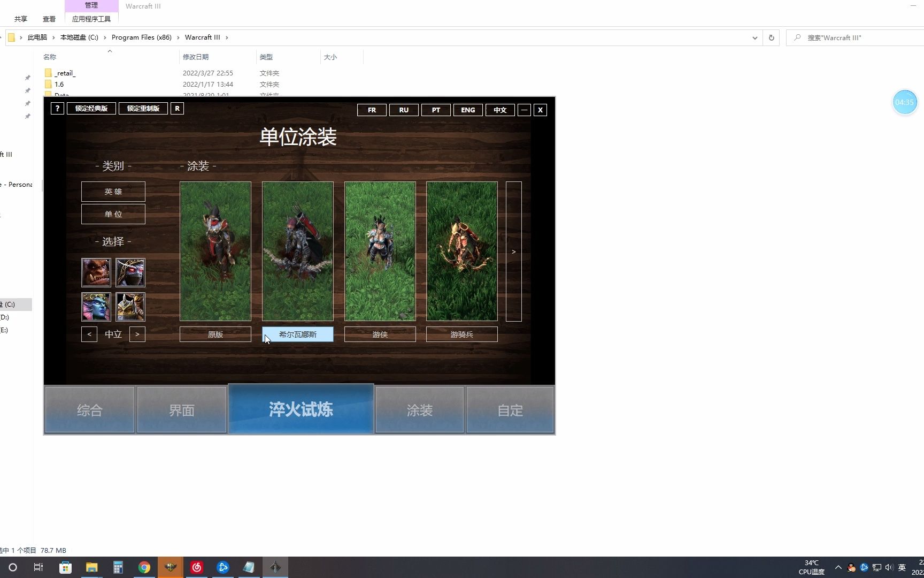Select the orc hero portrait
The width and height of the screenshot is (924, 578).
point(96,272)
